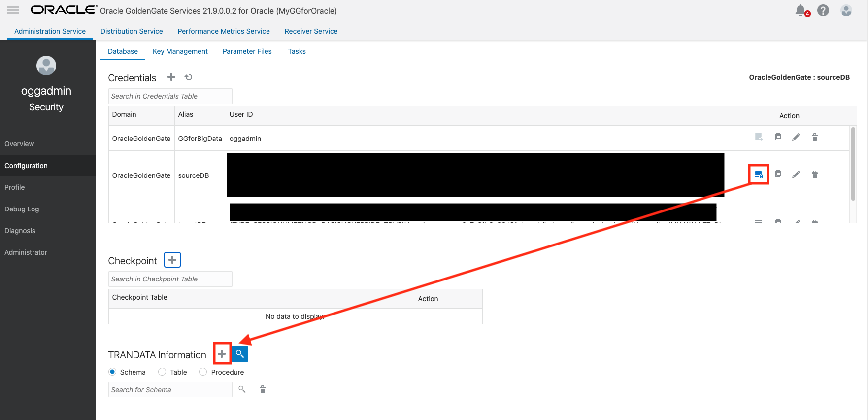Copy the sourceDB credential

(778, 174)
